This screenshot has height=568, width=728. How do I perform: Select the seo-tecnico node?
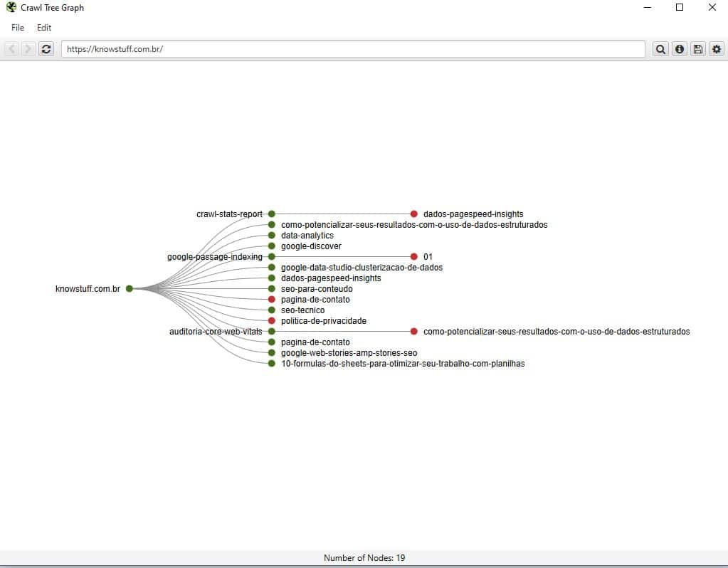tap(272, 310)
